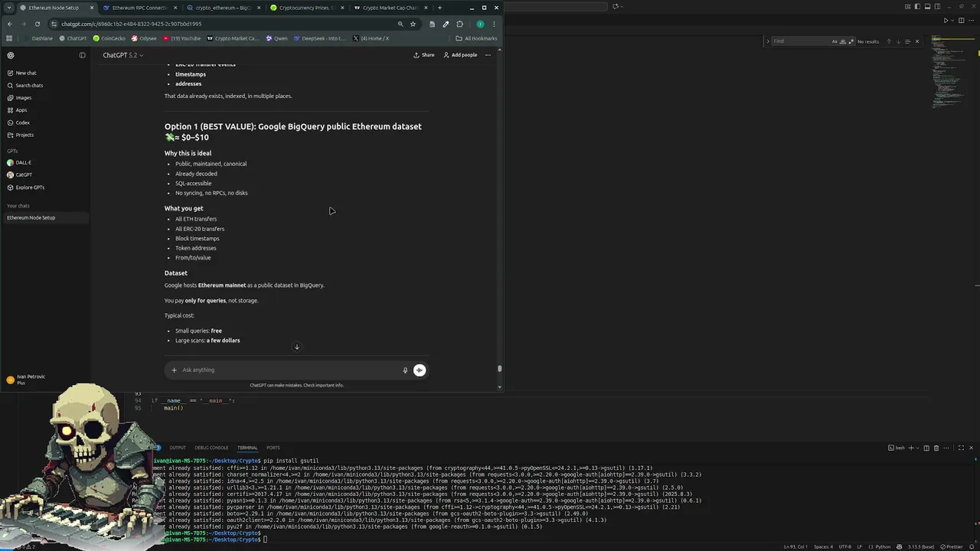The height and width of the screenshot is (551, 980).
Task: Split the VS Code editor right
Action: click(x=962, y=21)
